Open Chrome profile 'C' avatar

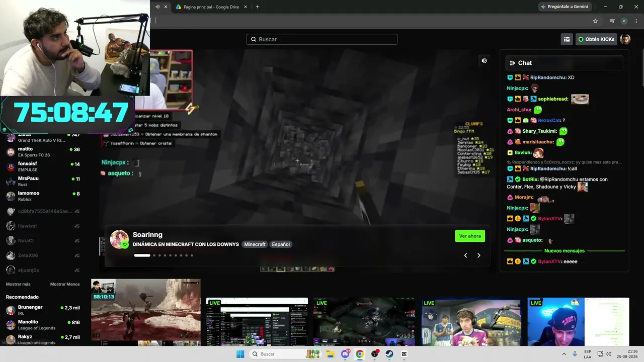624,21
